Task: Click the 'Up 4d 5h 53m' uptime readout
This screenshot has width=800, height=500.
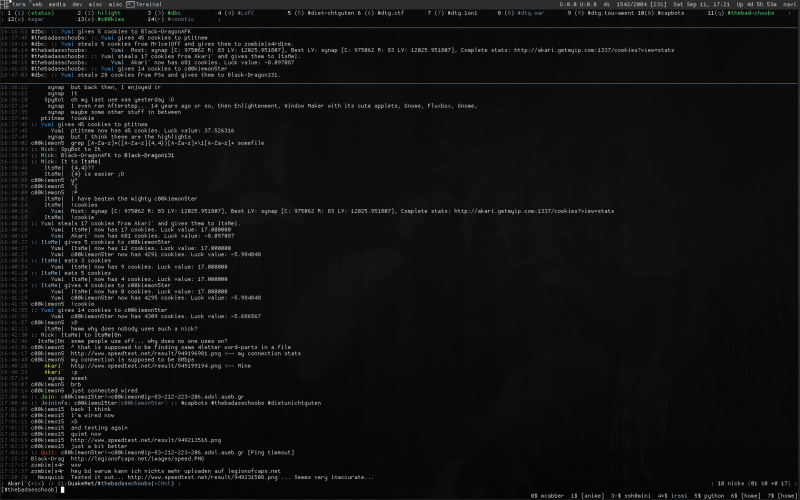Action: (x=757, y=4)
